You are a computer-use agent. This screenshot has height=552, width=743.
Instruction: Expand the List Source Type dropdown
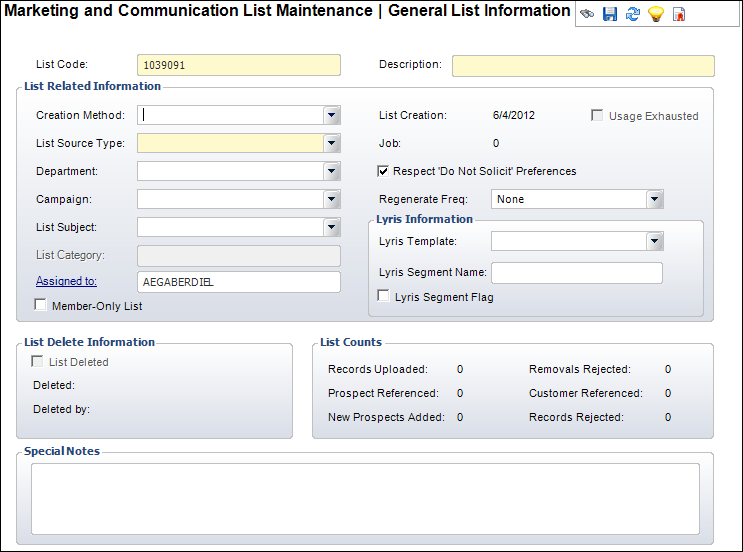(332, 143)
